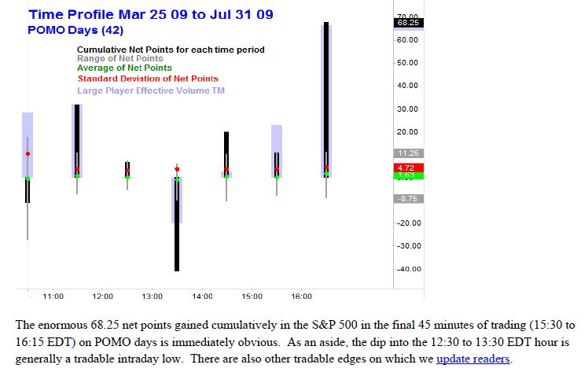Select the chart title 'Time Profile Mar 25 09 to Jul 31 09'
This screenshot has width=588, height=372.
151,15
